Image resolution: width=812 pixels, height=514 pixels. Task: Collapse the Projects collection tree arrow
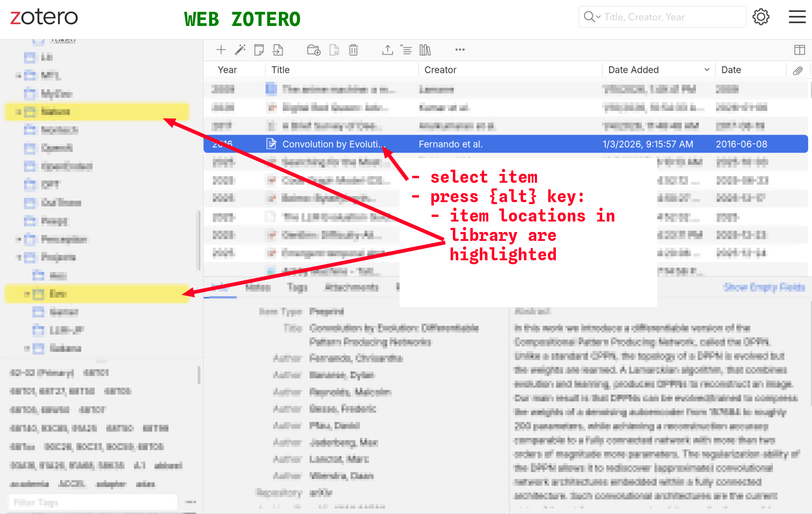point(19,258)
